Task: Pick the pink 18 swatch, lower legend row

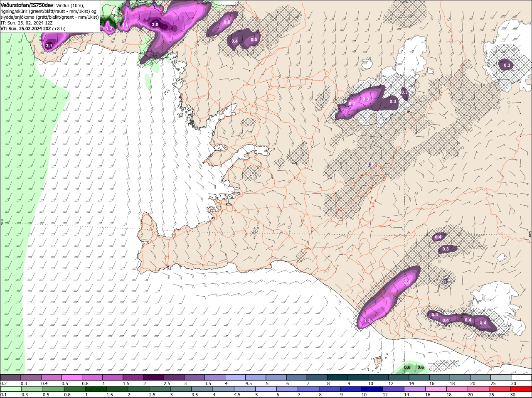Action: 457,389
